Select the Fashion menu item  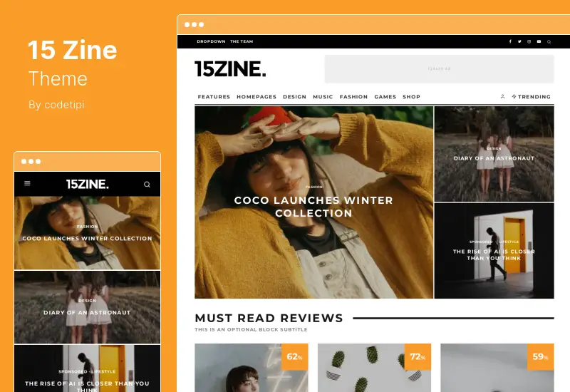coord(353,97)
